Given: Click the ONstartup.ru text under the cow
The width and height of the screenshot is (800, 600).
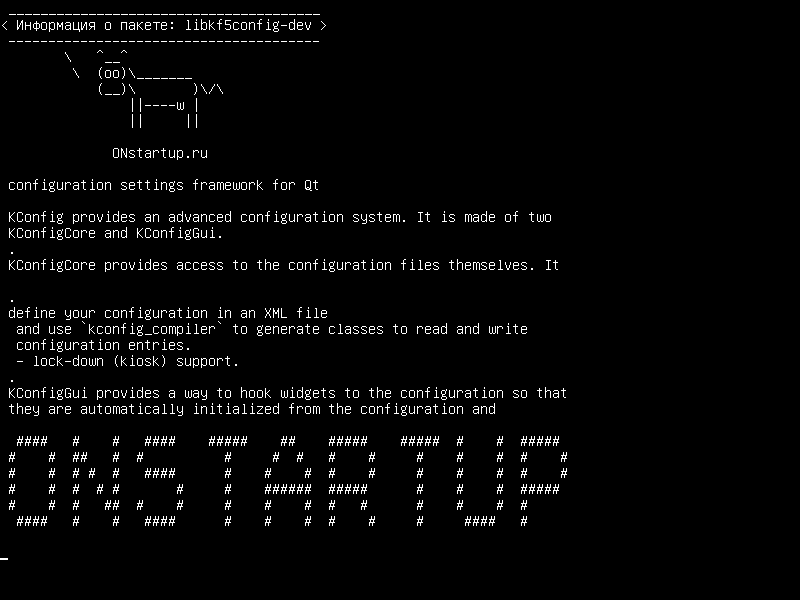Looking at the screenshot, I should tap(160, 153).
